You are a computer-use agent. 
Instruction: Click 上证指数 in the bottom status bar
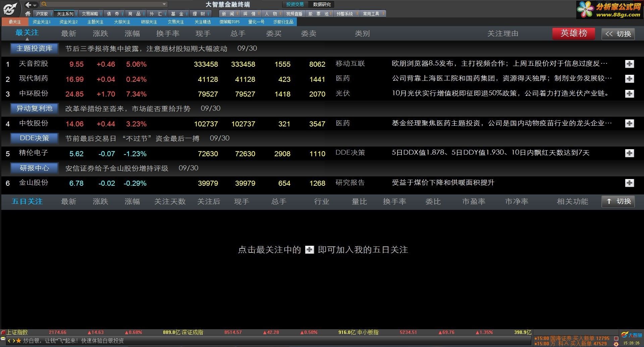17,332
